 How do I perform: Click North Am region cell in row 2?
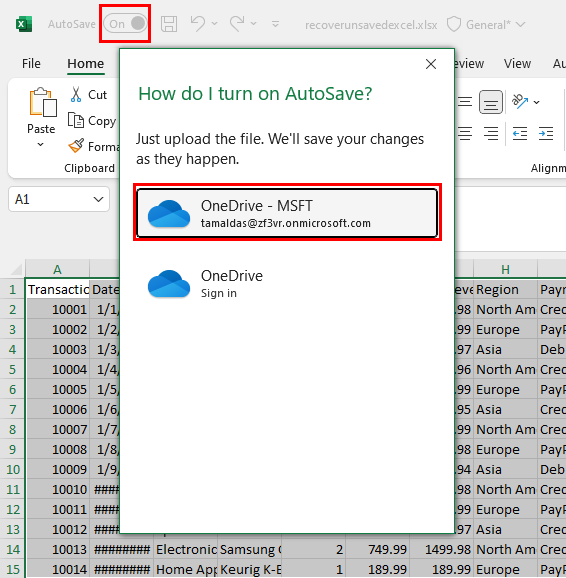506,310
